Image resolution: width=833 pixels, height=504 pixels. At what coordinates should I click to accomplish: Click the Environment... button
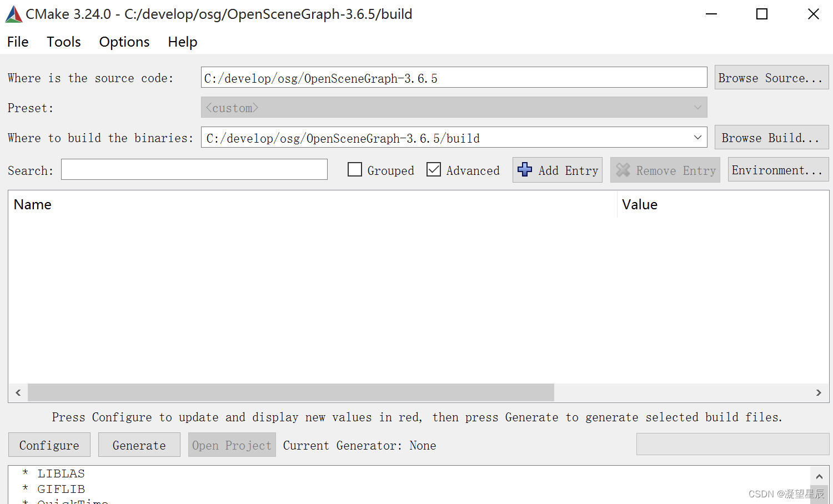(x=777, y=169)
